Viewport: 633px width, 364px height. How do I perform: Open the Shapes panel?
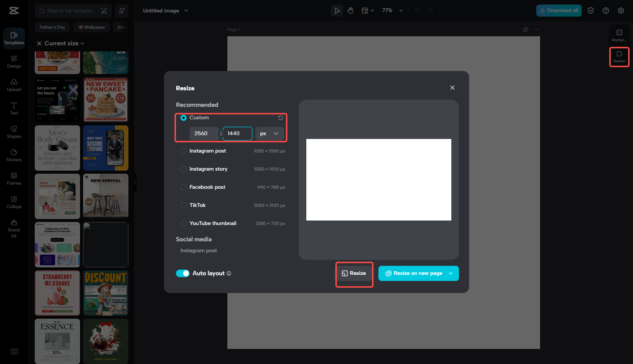coord(14,132)
